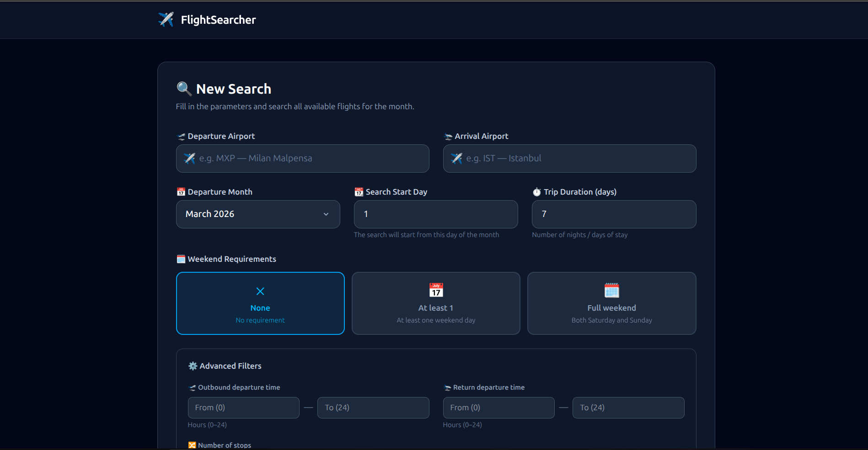
Task: Click the arriving plane icon beside Arrival Airport
Action: click(x=447, y=136)
